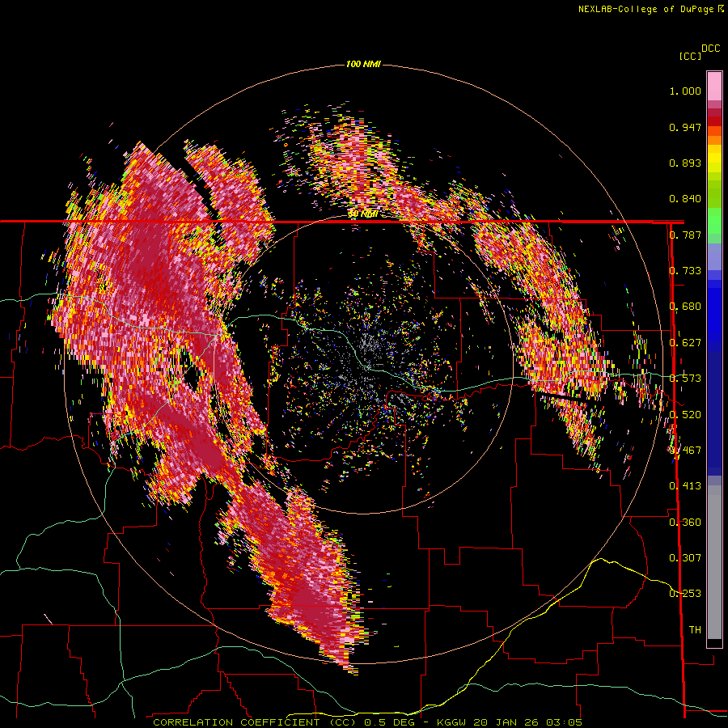Select the 0.893 scale value
728x728 pixels.
tap(685, 163)
